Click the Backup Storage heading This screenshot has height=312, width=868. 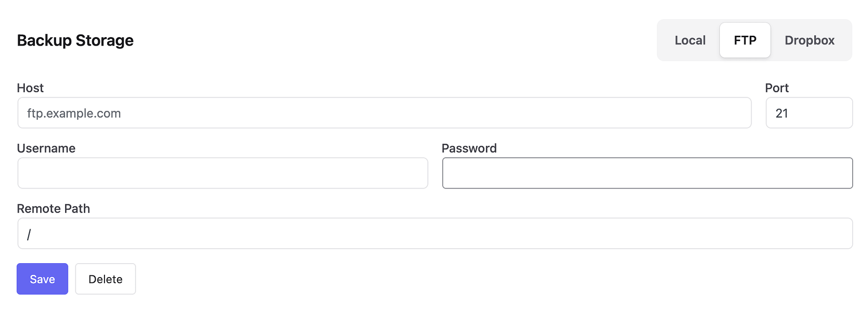(x=75, y=40)
